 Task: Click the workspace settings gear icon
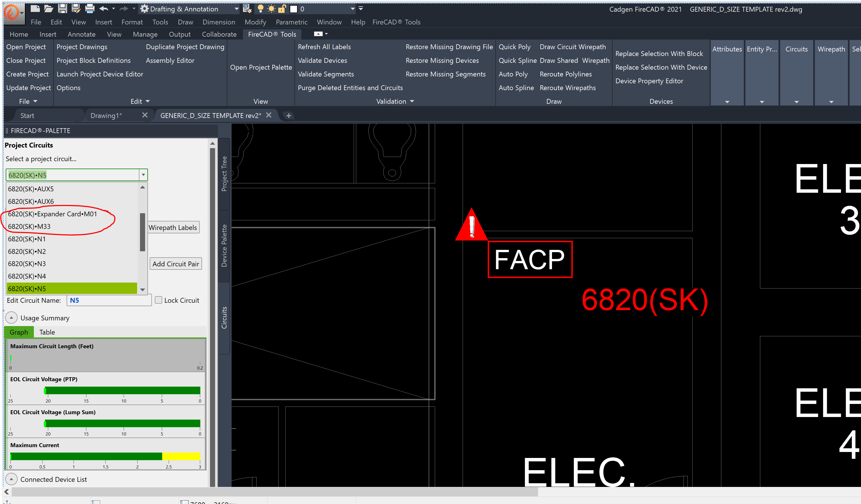click(x=144, y=9)
